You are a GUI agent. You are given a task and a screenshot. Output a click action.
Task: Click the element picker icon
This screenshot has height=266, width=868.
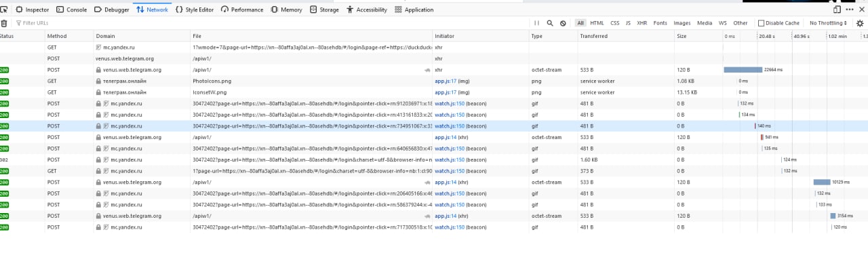pyautogui.click(x=3, y=9)
